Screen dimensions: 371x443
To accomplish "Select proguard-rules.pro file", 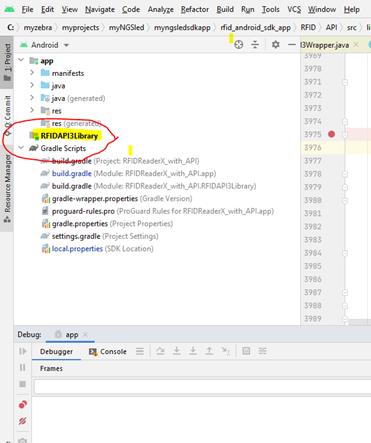I will (157, 211).
